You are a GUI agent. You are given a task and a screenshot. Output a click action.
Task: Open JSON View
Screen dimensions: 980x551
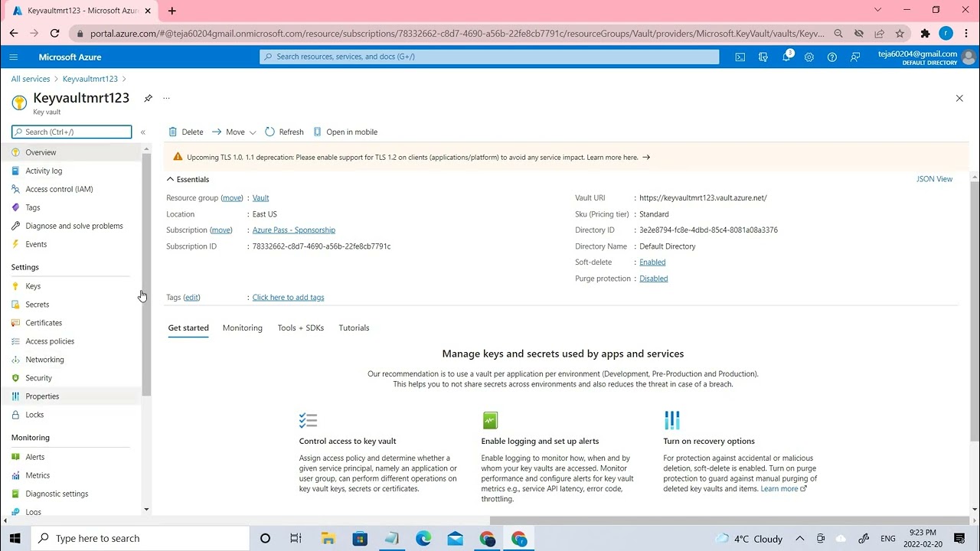point(934,179)
